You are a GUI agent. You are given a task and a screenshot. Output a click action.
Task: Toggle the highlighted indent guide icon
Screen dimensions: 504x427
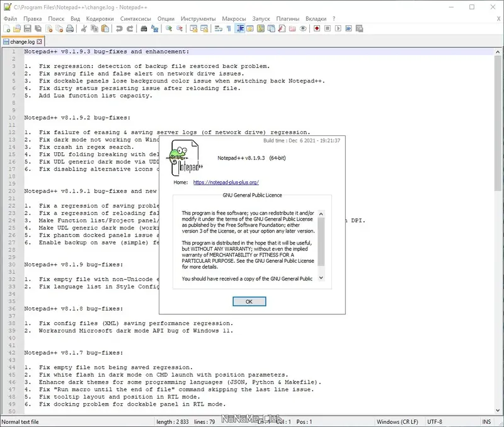click(240, 29)
